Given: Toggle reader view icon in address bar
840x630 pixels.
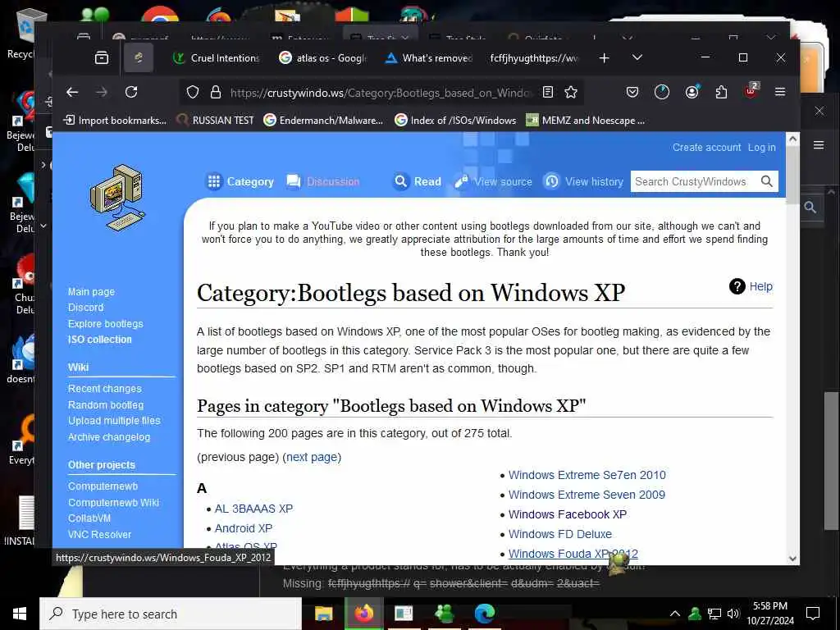Looking at the screenshot, I should click(x=547, y=92).
